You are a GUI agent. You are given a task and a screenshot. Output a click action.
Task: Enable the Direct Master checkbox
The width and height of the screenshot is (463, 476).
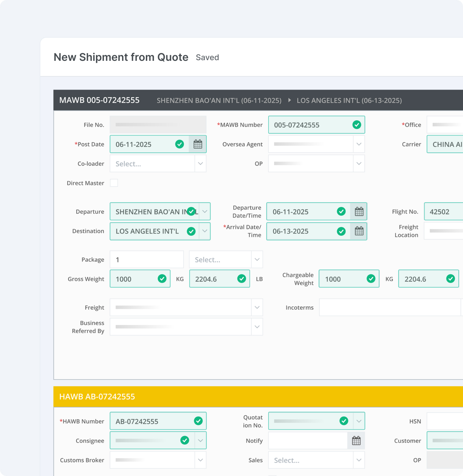pos(114,183)
